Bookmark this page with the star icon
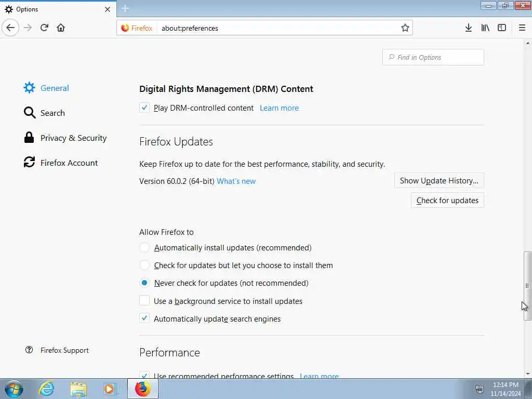 coord(405,28)
